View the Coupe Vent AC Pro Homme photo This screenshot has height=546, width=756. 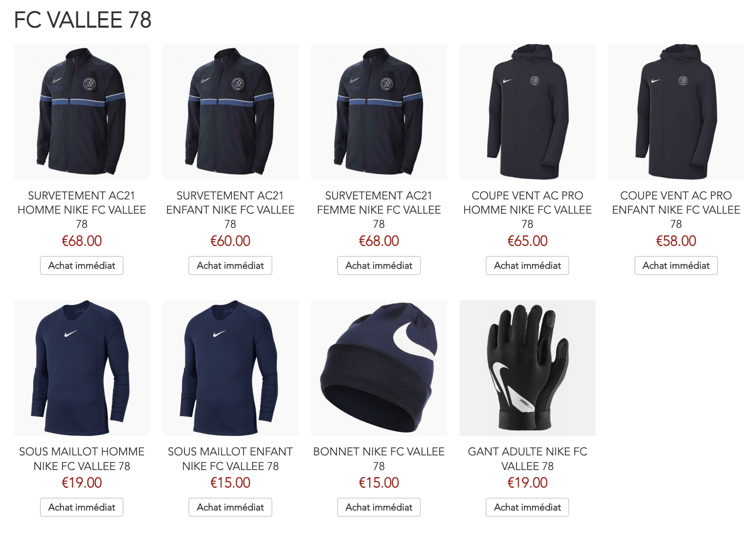click(527, 112)
